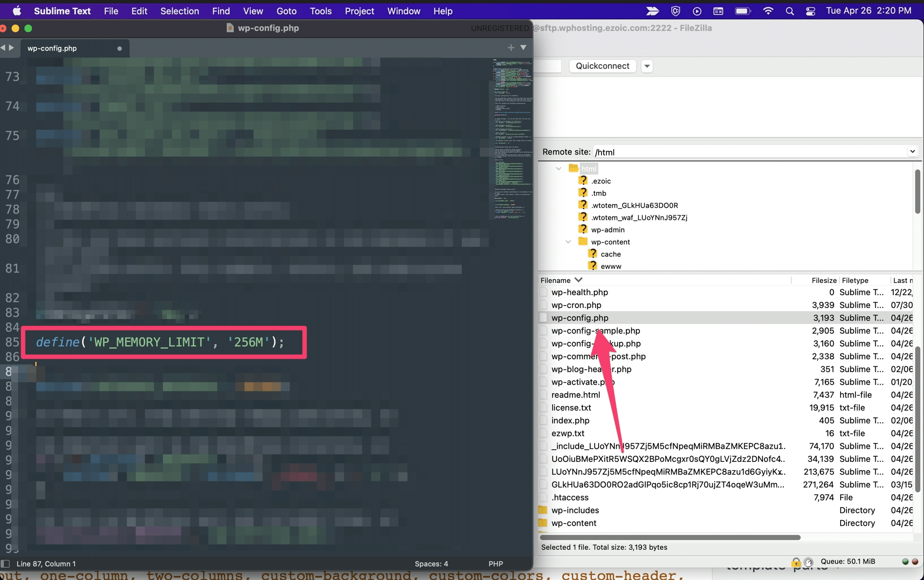Collapse the html folder tree node

[x=558, y=169]
